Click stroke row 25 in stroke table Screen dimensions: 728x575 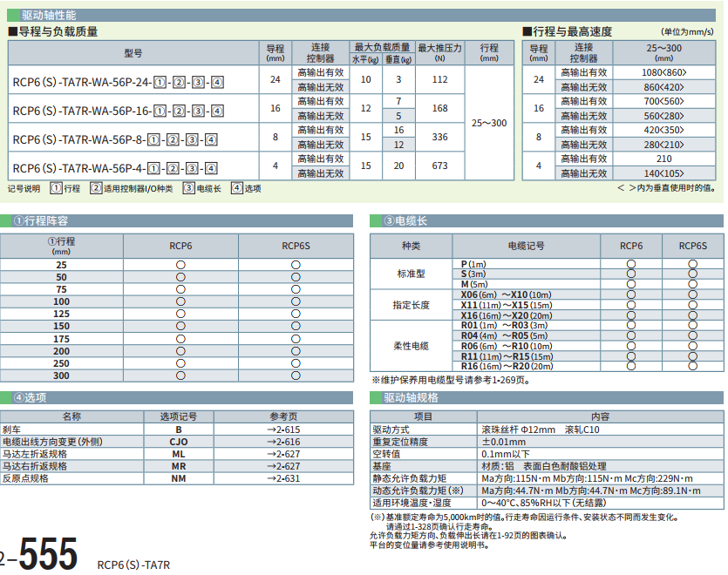[x=177, y=265]
